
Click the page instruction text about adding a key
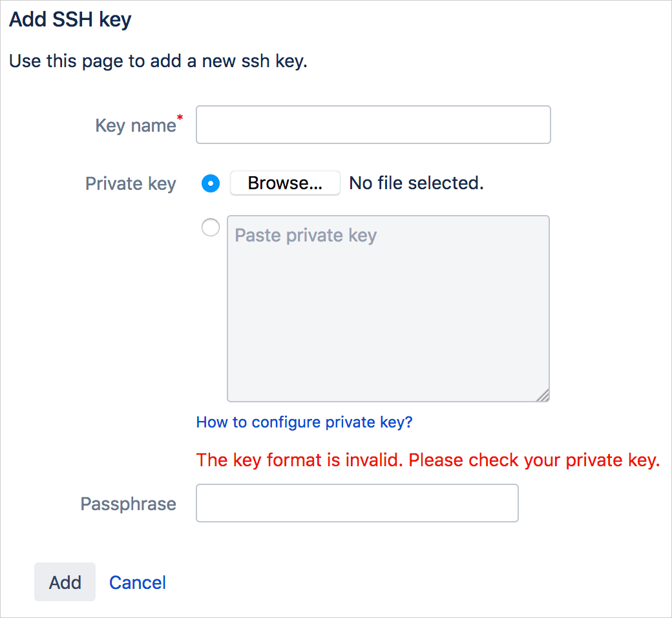click(x=158, y=61)
